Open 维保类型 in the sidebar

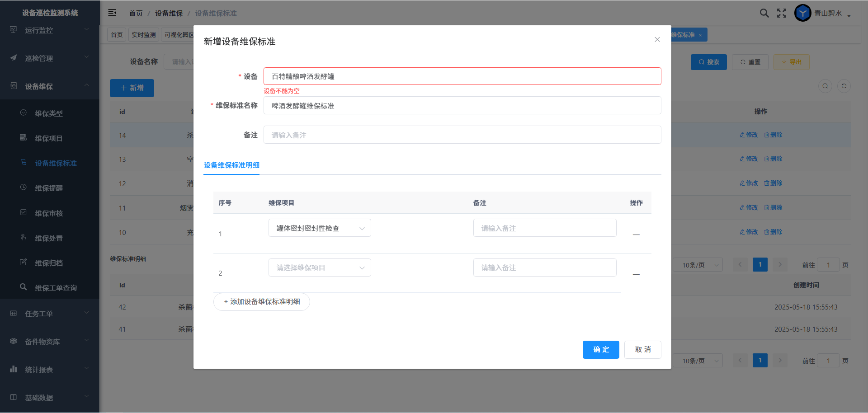(x=49, y=113)
